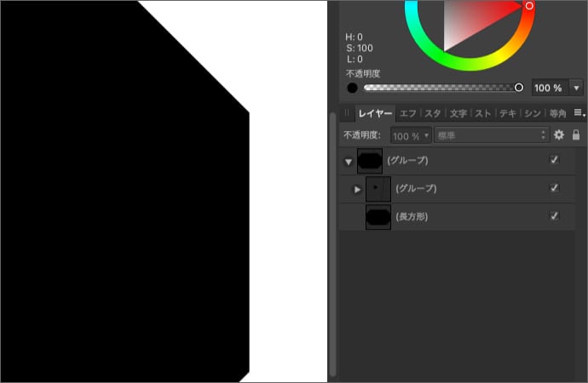This screenshot has height=383, width=588.
Task: Open the color opacity 100 % dropdown arrow
Action: click(x=577, y=88)
